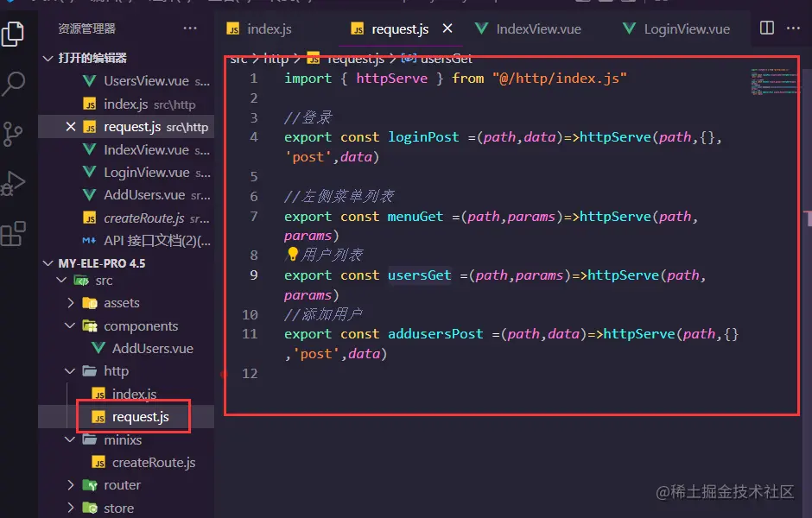Select request.js src\http in open editors
This screenshot has width=812, height=518.
pyautogui.click(x=126, y=127)
